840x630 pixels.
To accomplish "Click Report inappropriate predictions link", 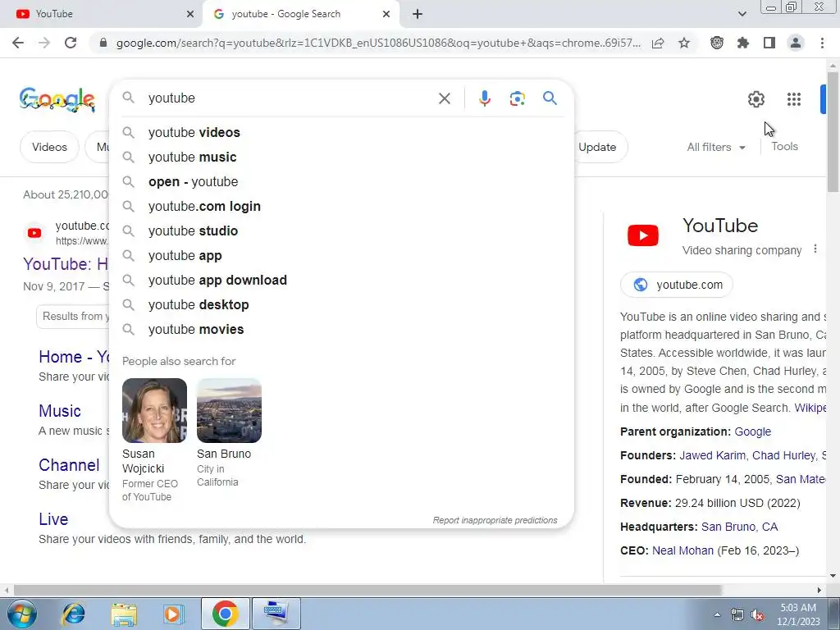I will pos(495,520).
